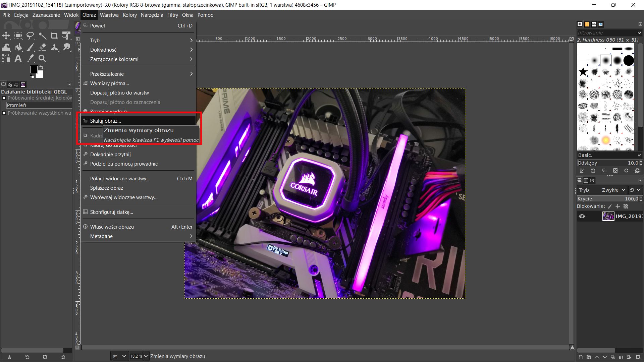644x362 pixels.
Task: Click the Promień input field
Action: (39, 105)
